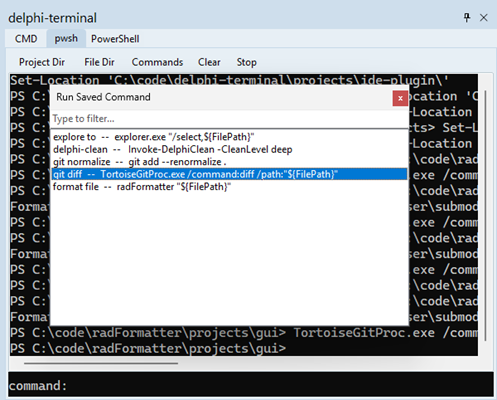Select the explore to saved command
This screenshot has width=497, height=400.
tap(229, 137)
